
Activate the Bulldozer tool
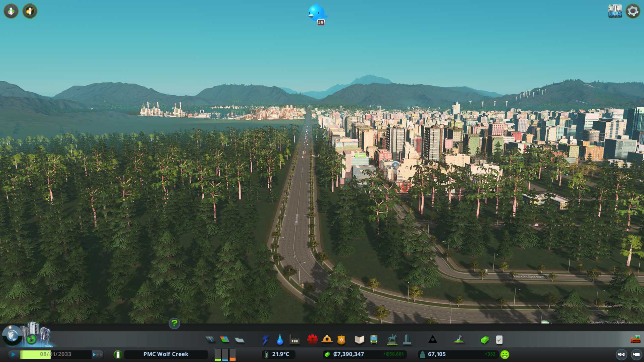[635, 340]
